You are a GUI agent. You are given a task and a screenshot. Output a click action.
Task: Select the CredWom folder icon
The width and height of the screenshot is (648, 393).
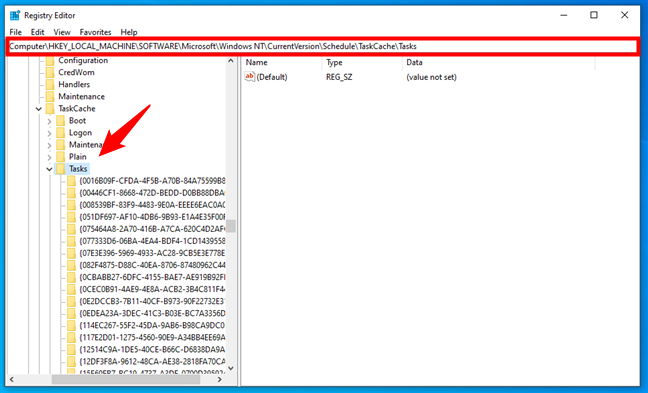pyautogui.click(x=50, y=73)
